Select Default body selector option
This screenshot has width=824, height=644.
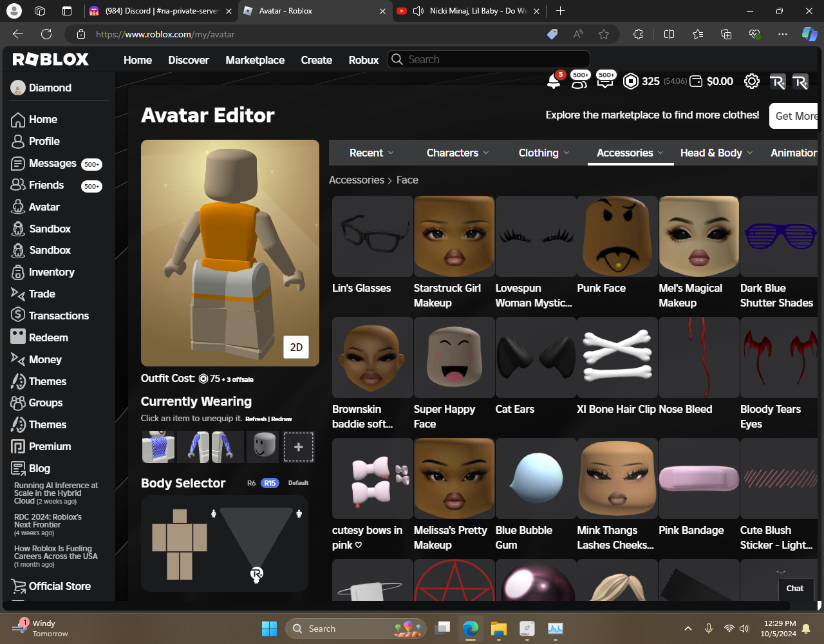[x=298, y=483]
